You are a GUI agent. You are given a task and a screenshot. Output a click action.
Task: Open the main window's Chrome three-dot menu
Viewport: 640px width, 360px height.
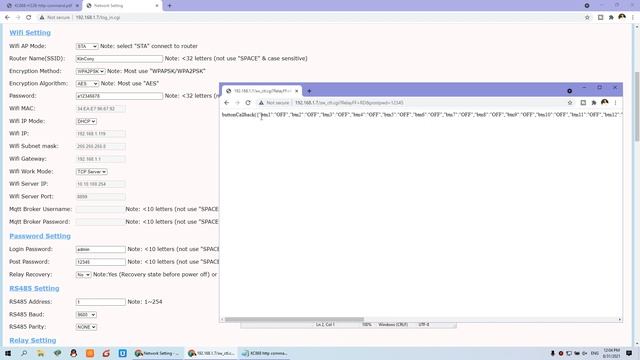[633, 18]
